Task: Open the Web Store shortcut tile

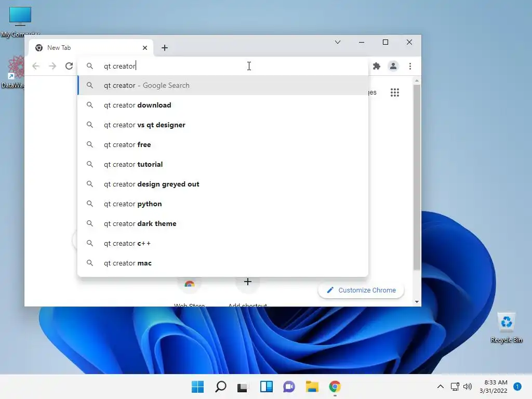Action: (189, 284)
